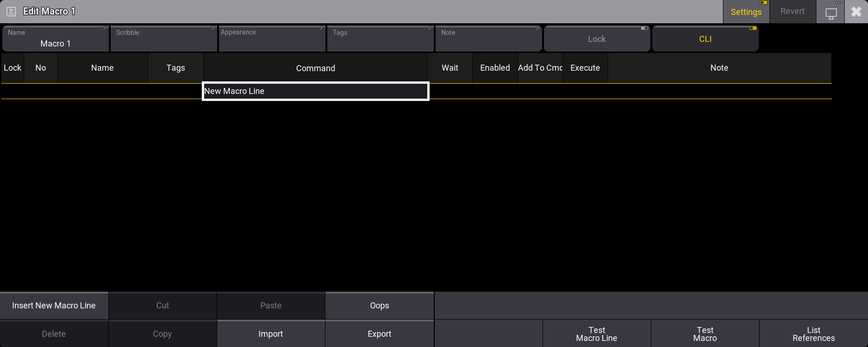This screenshot has height=347, width=868.
Task: Click the Oops button
Action: click(x=379, y=306)
